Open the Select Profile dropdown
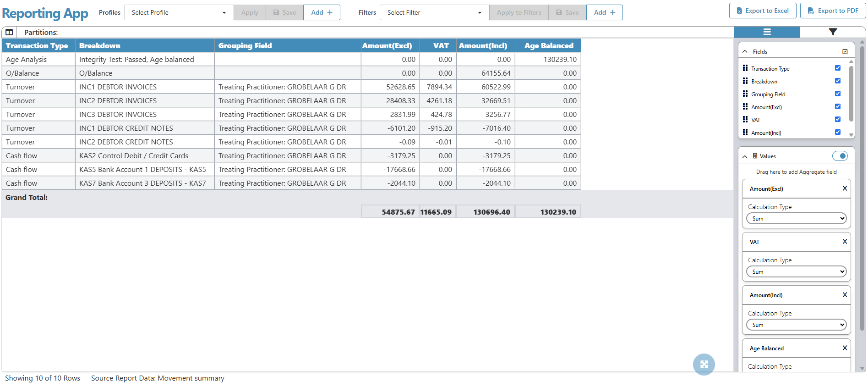Image resolution: width=868 pixels, height=387 pixels. [x=179, y=12]
